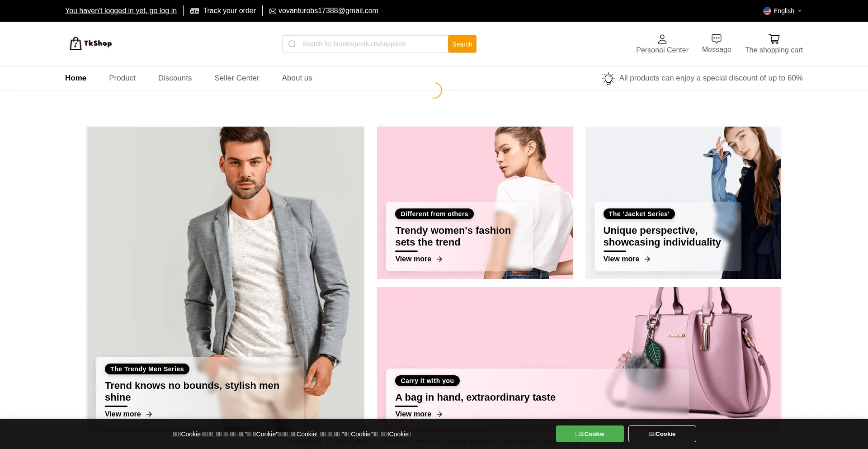The width and height of the screenshot is (868, 449).
Task: Click the Track your order icon
Action: 195,11
